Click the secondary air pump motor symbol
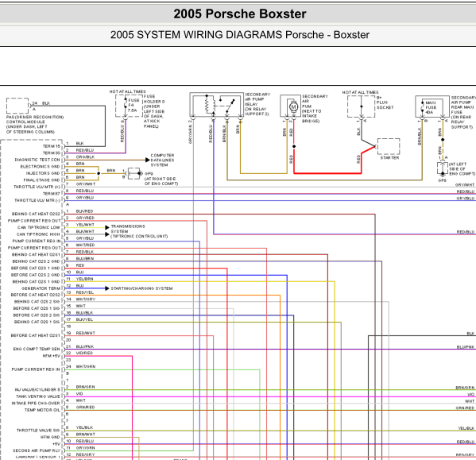The image size is (476, 460). pyautogui.click(x=293, y=106)
